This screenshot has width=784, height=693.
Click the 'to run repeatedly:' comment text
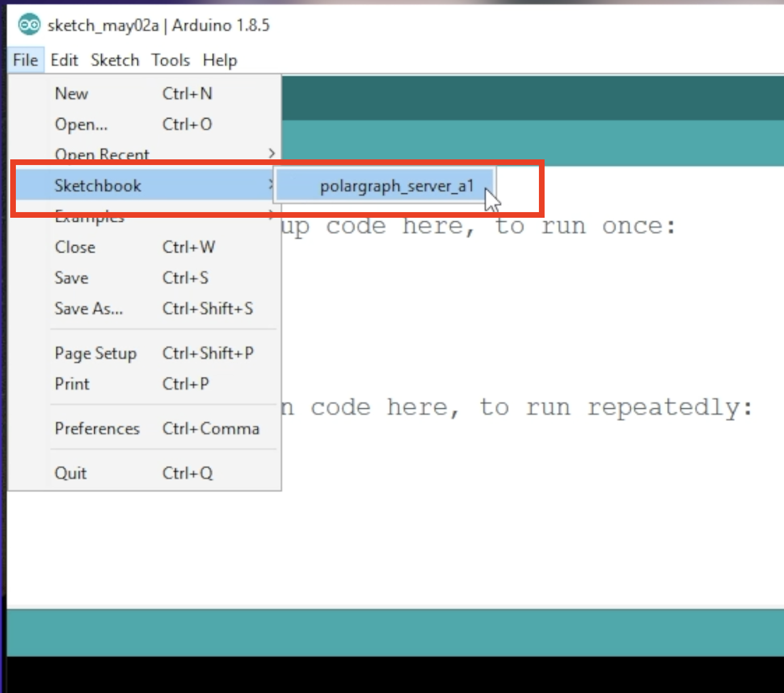[x=616, y=407]
